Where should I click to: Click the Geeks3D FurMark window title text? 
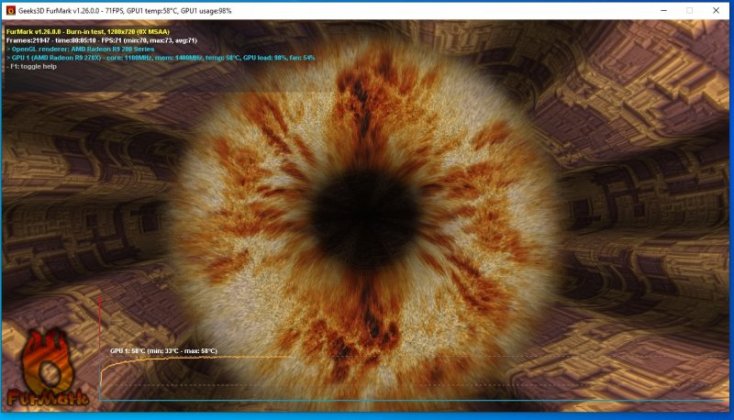pyautogui.click(x=125, y=10)
